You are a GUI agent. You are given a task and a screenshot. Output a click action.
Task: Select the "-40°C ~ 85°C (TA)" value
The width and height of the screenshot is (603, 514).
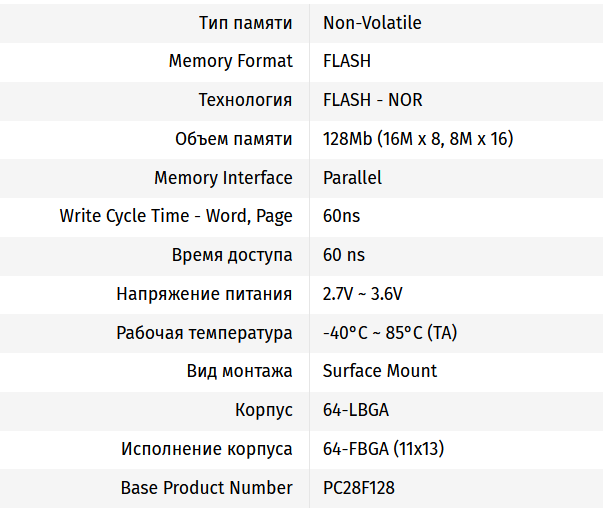(x=389, y=333)
